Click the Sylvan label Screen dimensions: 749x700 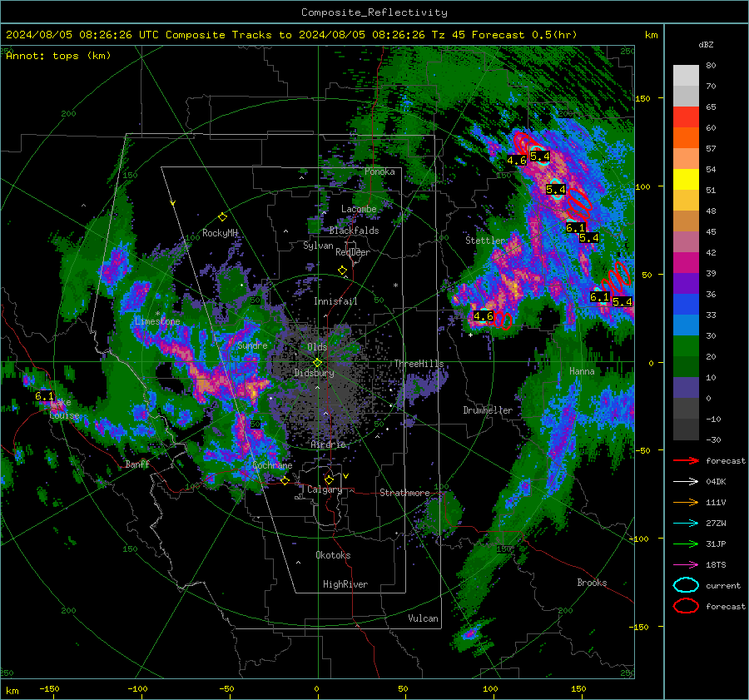318,246
